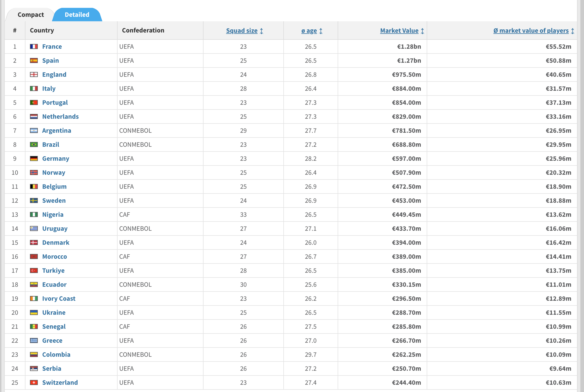
Task: Go to the Colombia team page
Action: (56, 354)
